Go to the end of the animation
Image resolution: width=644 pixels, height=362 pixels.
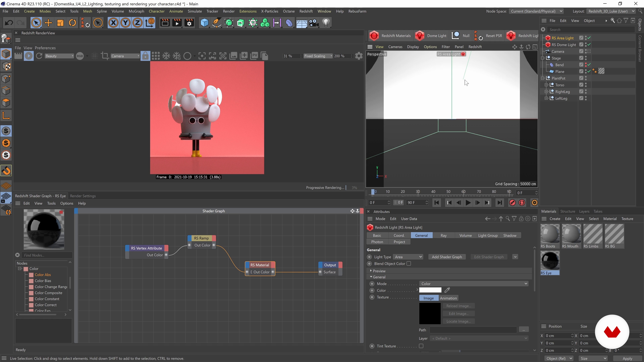(499, 203)
